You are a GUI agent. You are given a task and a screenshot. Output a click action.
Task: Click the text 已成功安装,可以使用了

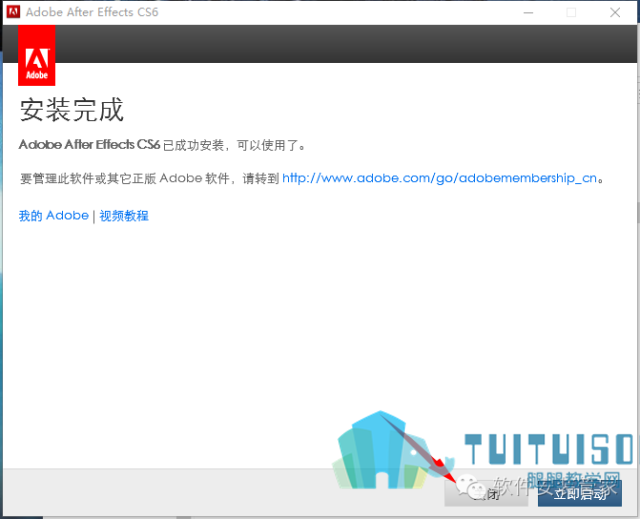(x=234, y=145)
